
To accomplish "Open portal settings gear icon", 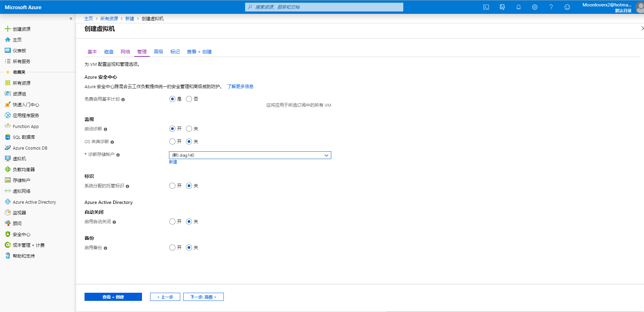I will [534, 7].
